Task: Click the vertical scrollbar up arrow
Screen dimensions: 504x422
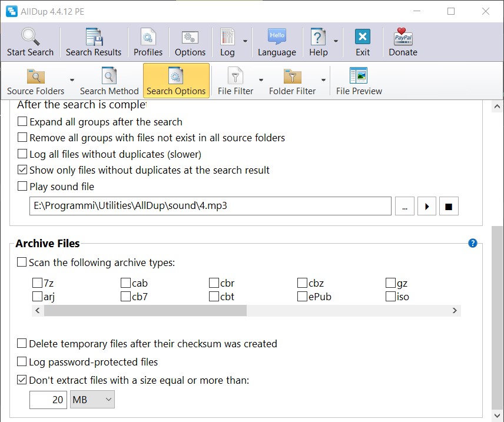Action: [497, 107]
